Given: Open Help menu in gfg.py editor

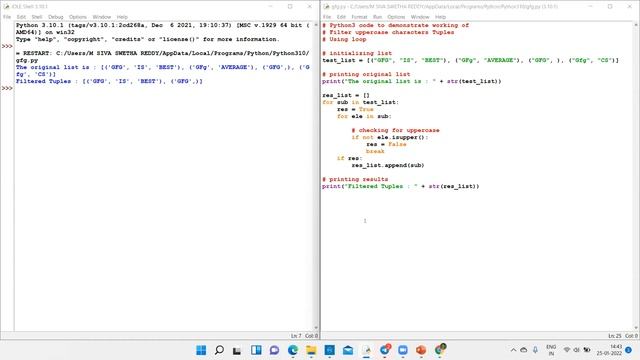Looking at the screenshot, I should (x=440, y=17).
